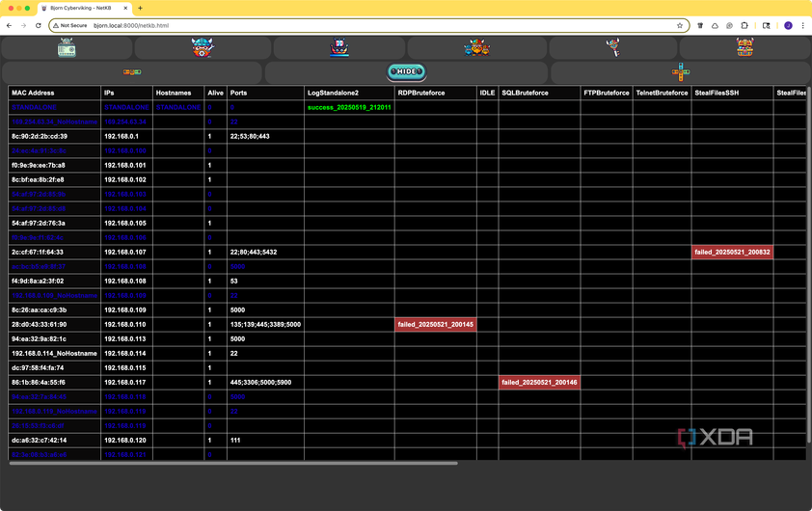The height and width of the screenshot is (511, 812).
Task: Select the Bjorn Cyberviking - NetKB tab
Action: (85, 9)
